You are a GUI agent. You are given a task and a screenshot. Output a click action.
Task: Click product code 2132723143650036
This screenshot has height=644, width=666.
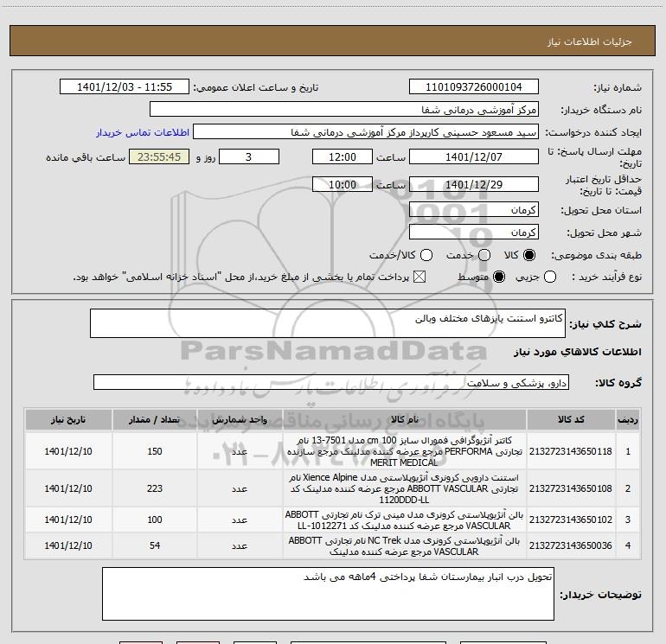pos(571,545)
